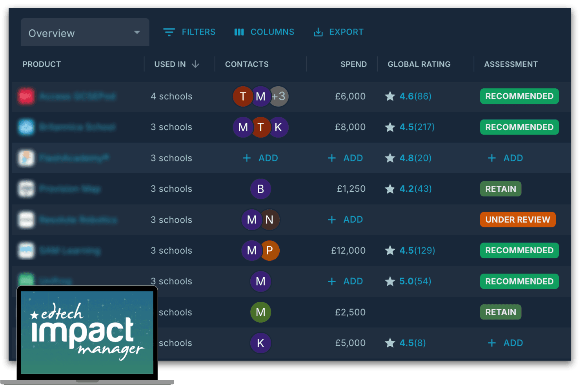Click the £12,000 spend value

[348, 250]
